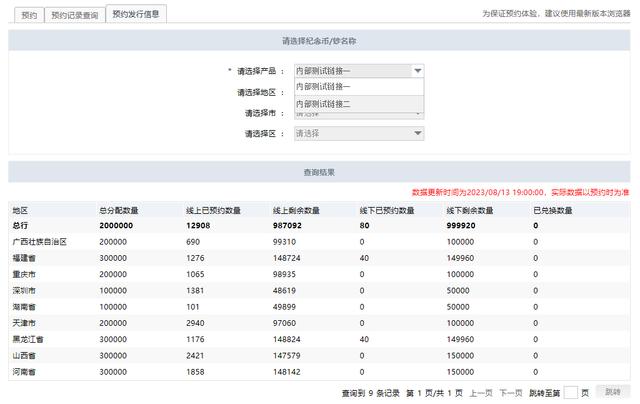
Task: Focus the 跳转至第 page number field
Action: [570, 392]
